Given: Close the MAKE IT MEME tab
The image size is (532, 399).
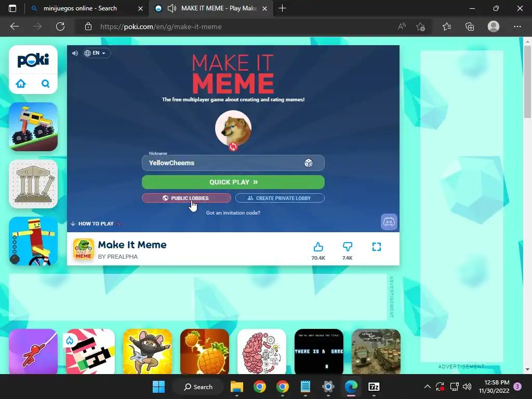Looking at the screenshot, I should pyautogui.click(x=264, y=8).
